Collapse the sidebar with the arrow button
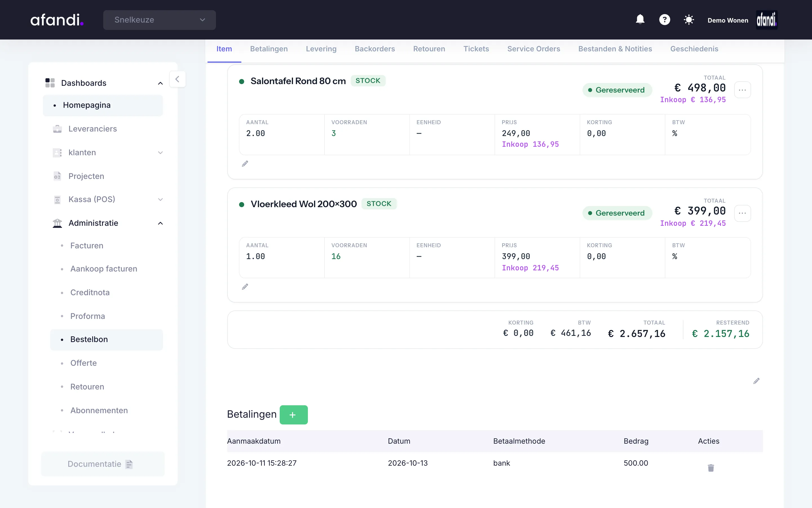The width and height of the screenshot is (812, 508). pyautogui.click(x=178, y=79)
